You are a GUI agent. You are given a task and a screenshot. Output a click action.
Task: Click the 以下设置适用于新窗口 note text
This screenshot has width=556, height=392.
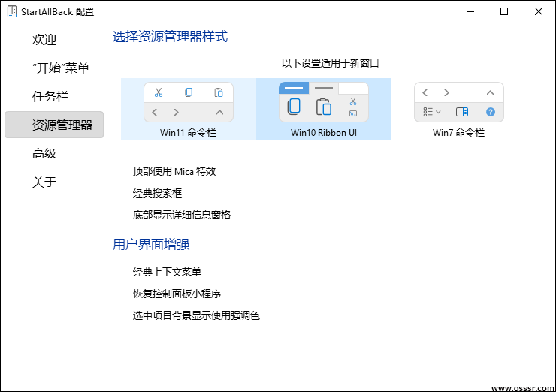(x=330, y=63)
